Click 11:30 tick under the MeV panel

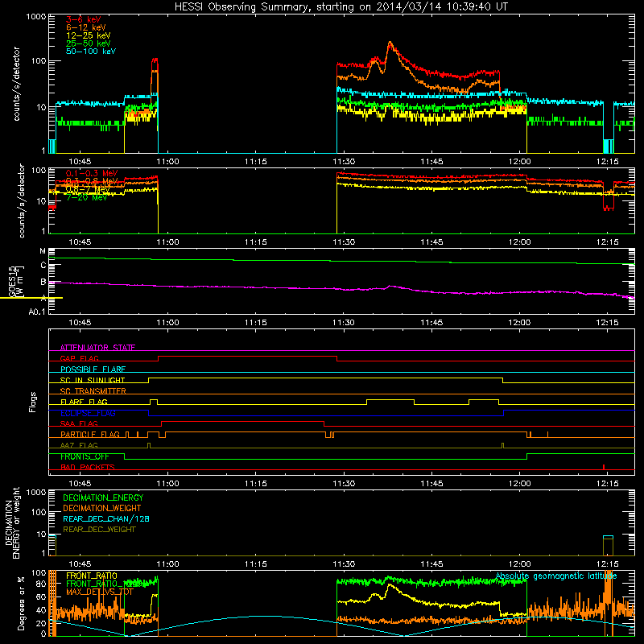coord(344,242)
